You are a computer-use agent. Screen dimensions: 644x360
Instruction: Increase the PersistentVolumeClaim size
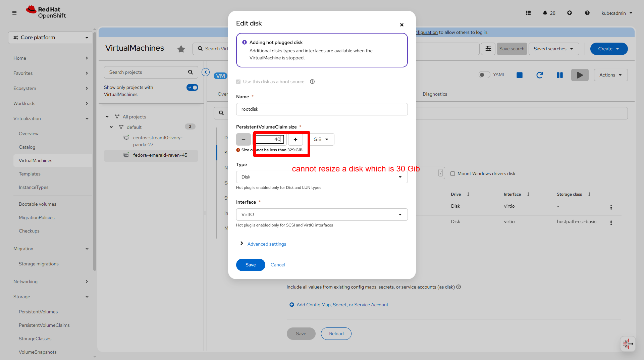pyautogui.click(x=296, y=140)
